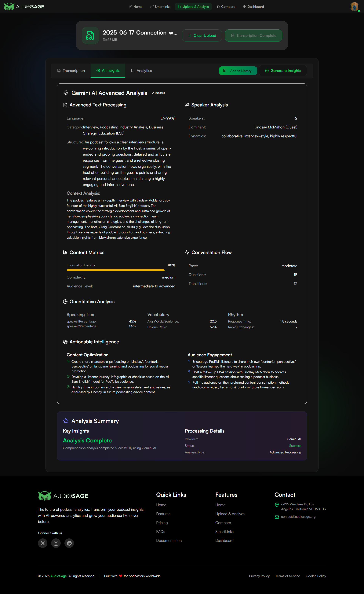The width and height of the screenshot is (364, 594).
Task: Click the Information Density progress bar
Action: 116,271
